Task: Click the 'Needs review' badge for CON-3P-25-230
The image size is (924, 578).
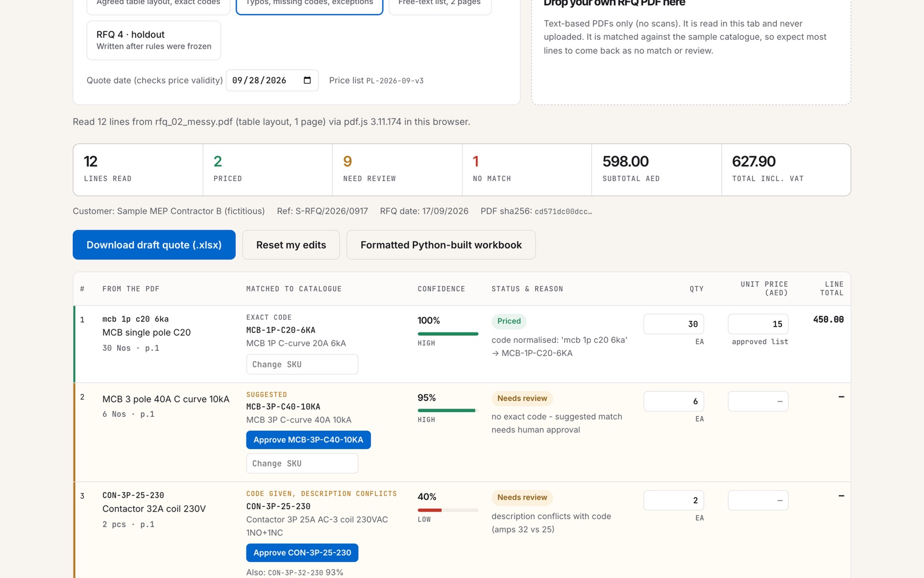Action: (522, 498)
